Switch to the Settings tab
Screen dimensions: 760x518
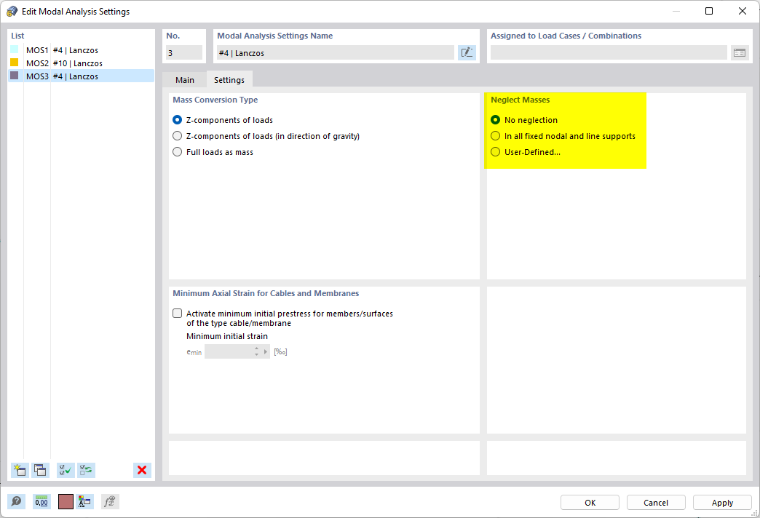coord(229,80)
